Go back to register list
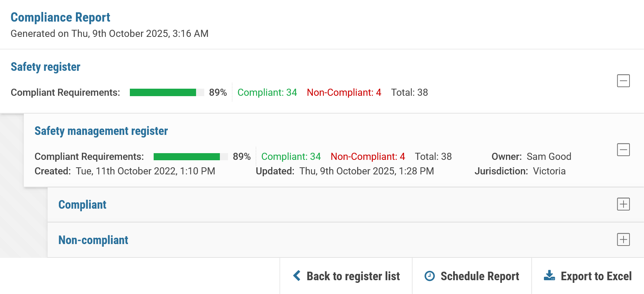This screenshot has width=644, height=294. (346, 276)
